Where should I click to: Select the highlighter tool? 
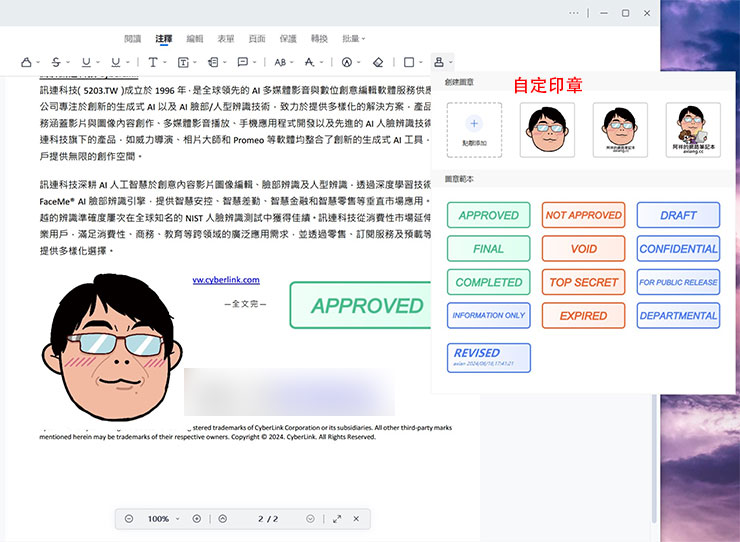tap(26, 62)
